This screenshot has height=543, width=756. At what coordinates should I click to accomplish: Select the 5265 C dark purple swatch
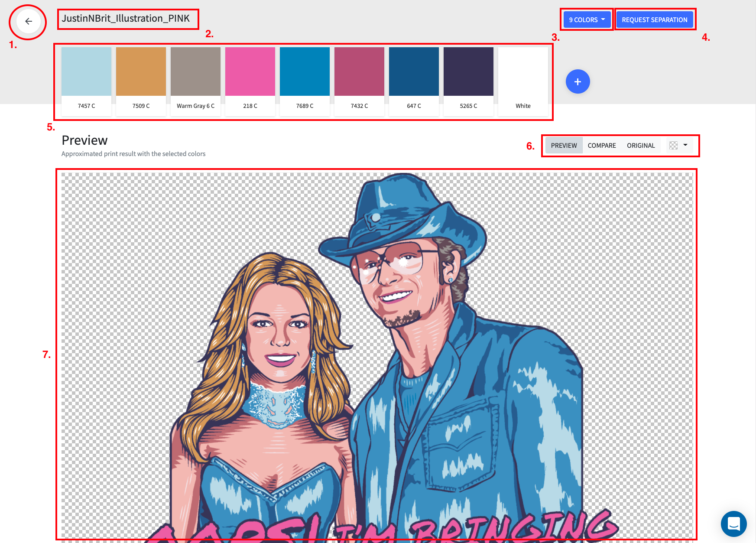[469, 81]
